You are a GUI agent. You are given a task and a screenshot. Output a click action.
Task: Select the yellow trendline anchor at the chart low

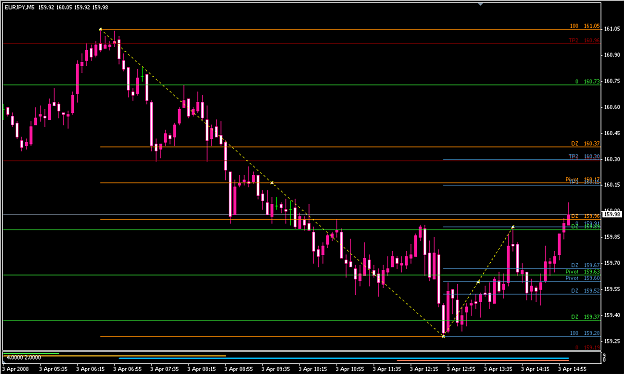(x=443, y=336)
